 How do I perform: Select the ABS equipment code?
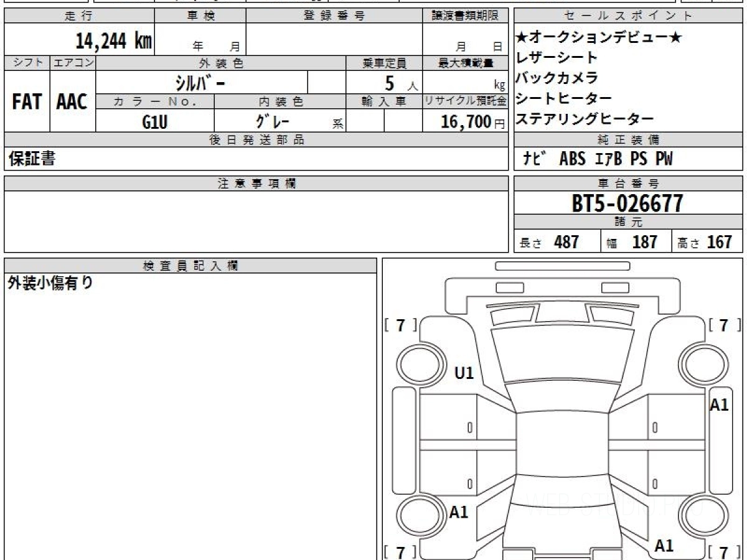pos(572,159)
